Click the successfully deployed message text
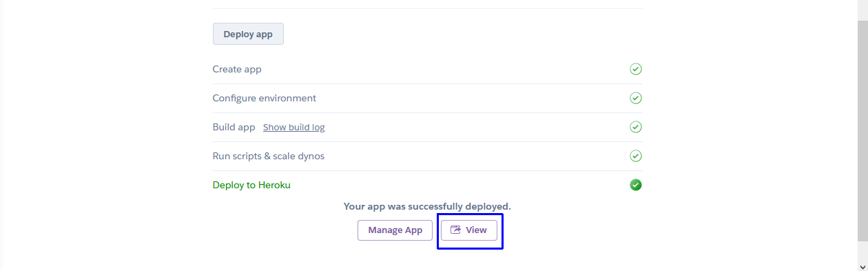 pyautogui.click(x=427, y=206)
